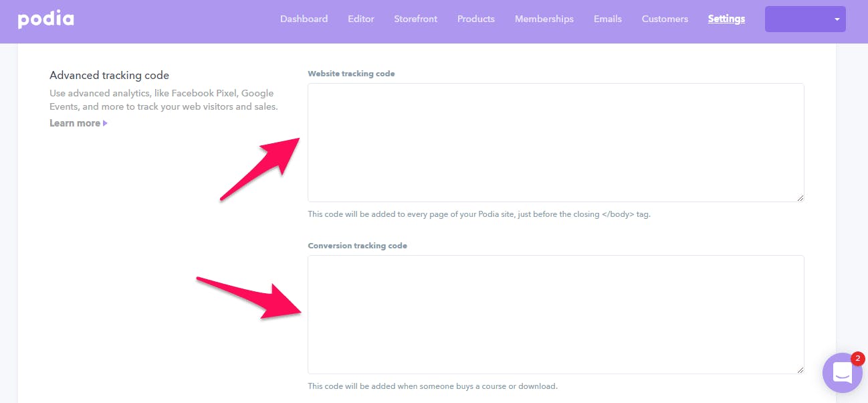868x403 pixels.
Task: Navigate to Products
Action: point(476,19)
